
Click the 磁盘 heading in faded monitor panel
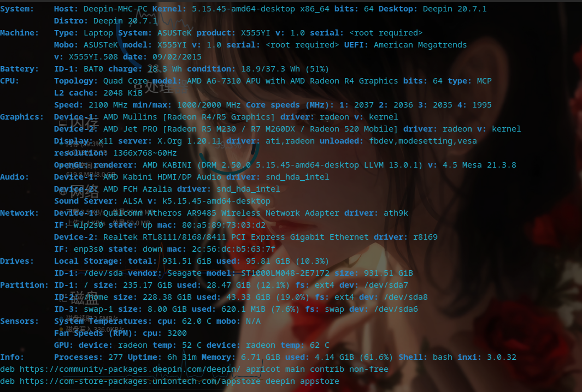click(84, 298)
